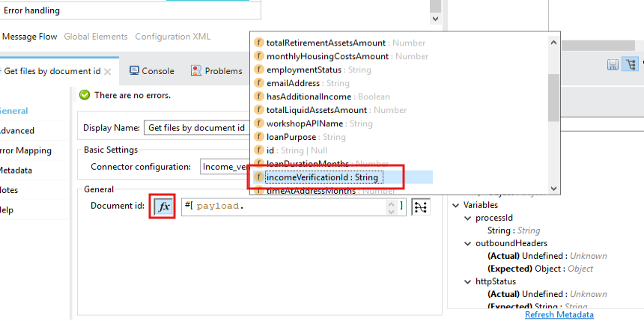Click the tree view icon next to save

click(630, 64)
